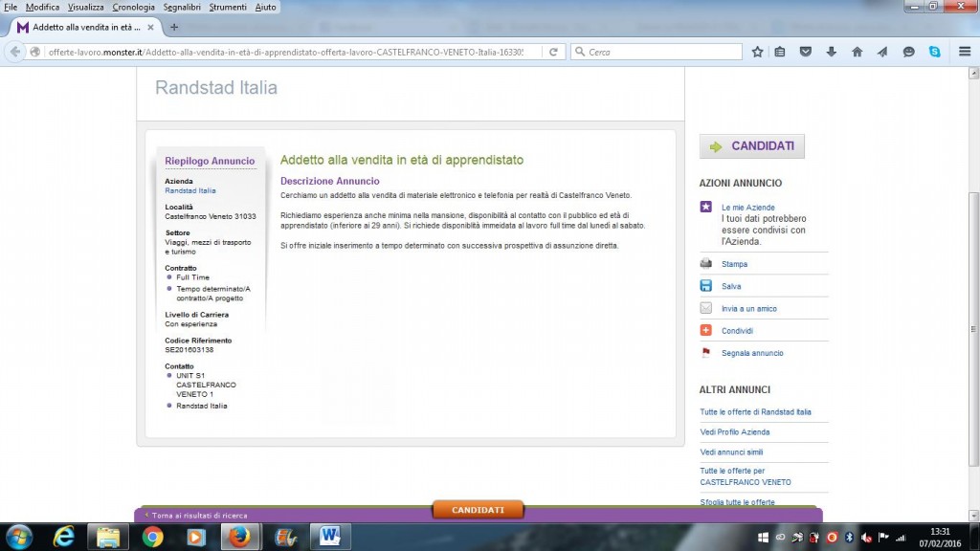Click the URL address bar
980x551 pixels.
tap(285, 52)
